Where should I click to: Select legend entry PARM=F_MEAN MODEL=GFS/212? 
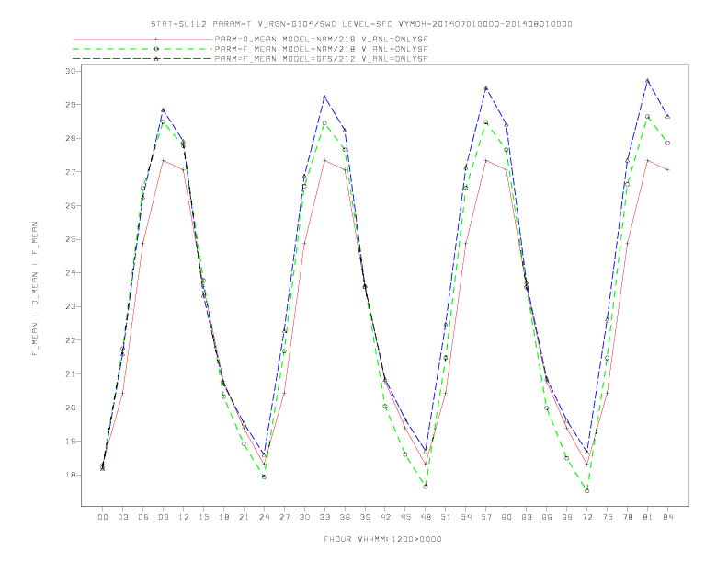pos(321,59)
